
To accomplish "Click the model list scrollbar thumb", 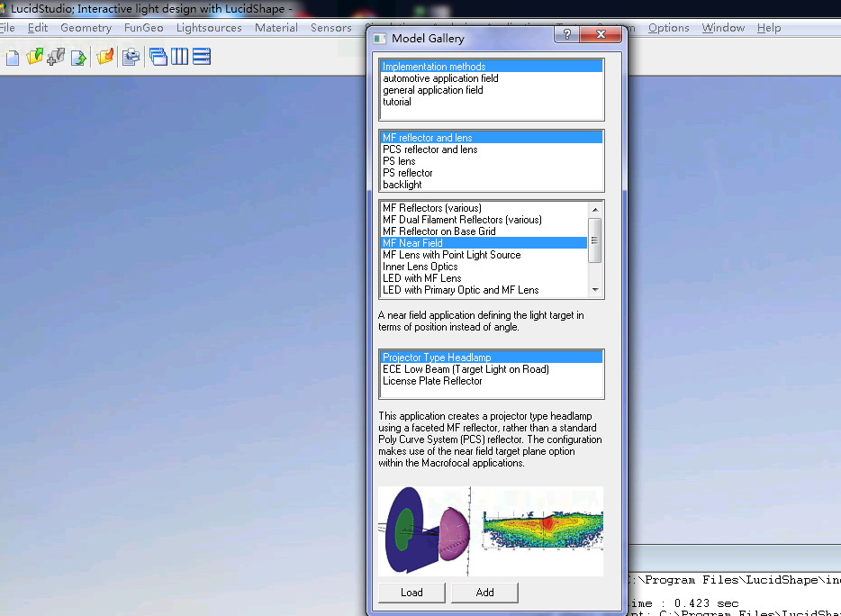I will point(595,240).
